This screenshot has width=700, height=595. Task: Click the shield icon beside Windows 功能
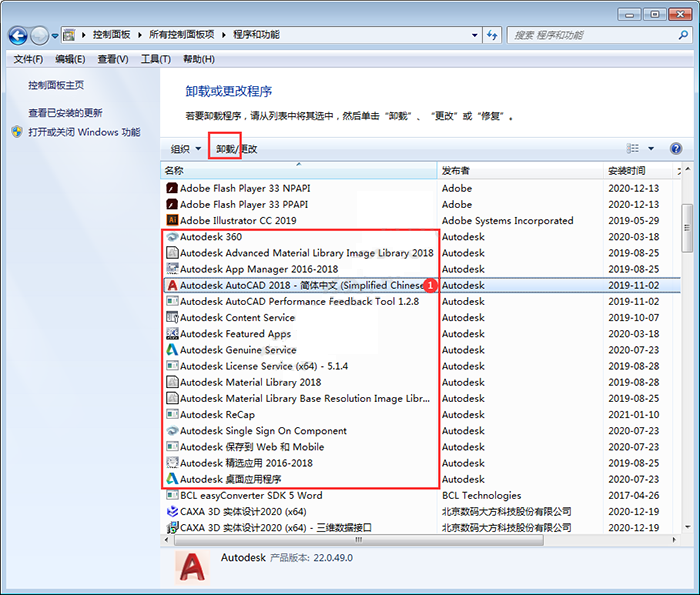click(17, 132)
